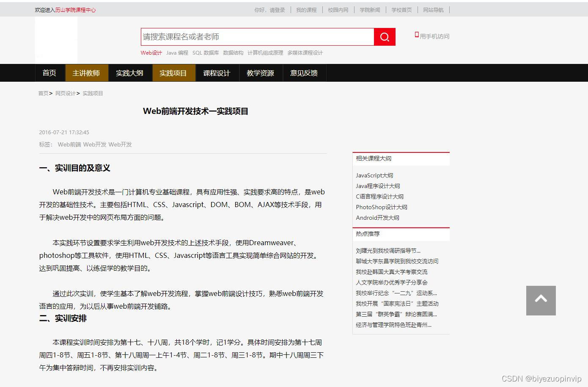Image resolution: width=588 pixels, height=387 pixels.
Task: Click the 历山学院课程中心 link
Action: click(75, 10)
